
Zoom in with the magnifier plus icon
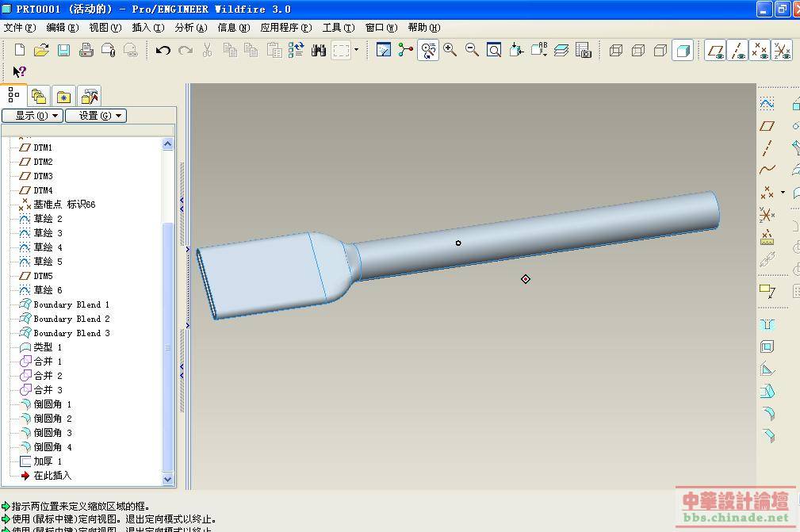450,50
